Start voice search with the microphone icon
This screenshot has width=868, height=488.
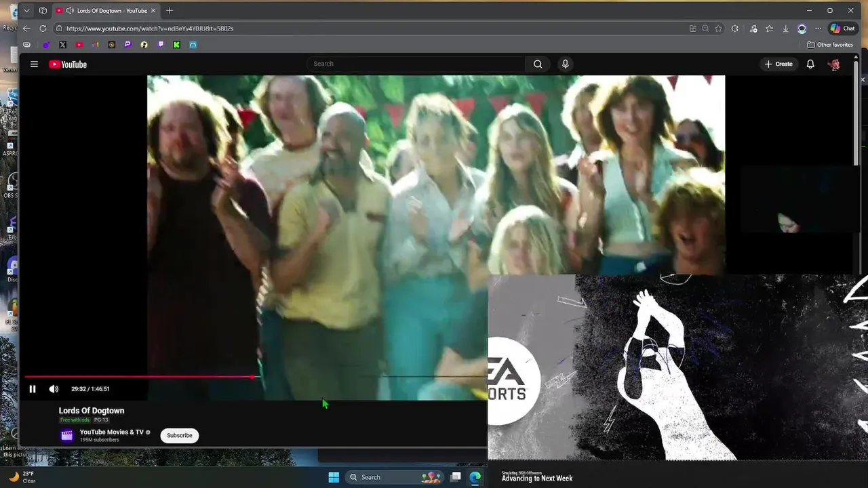[x=565, y=64]
